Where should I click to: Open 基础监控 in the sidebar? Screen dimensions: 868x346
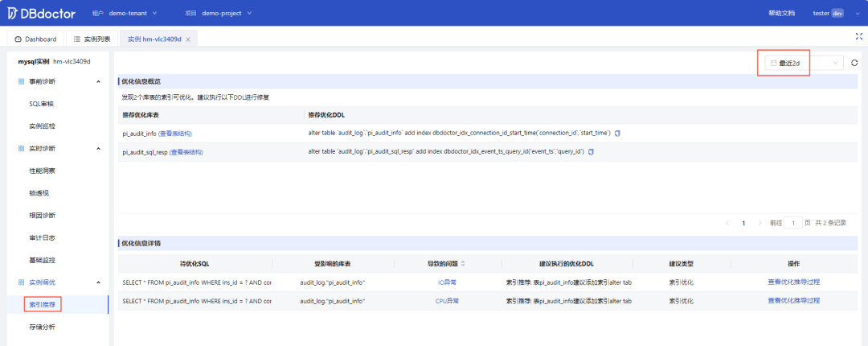point(42,259)
